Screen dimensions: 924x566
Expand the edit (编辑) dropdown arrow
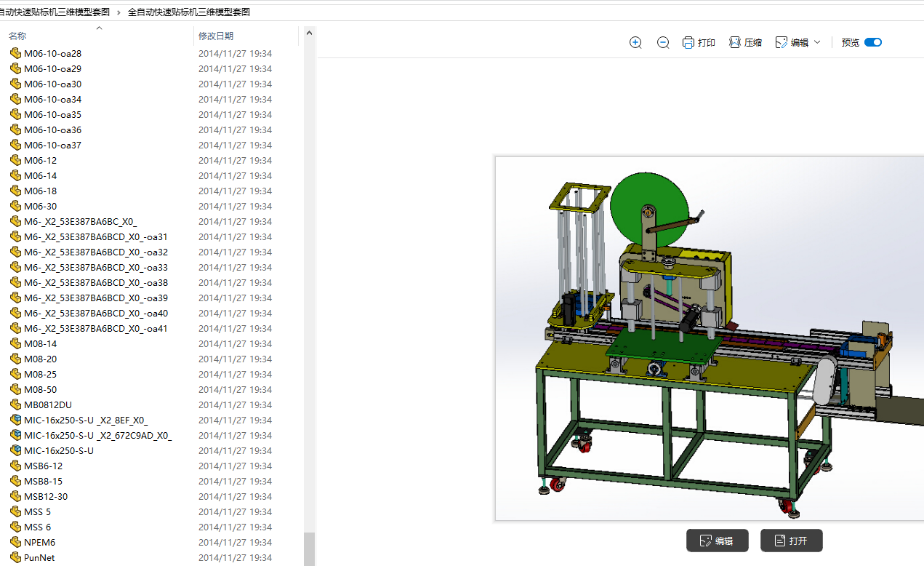(x=817, y=42)
